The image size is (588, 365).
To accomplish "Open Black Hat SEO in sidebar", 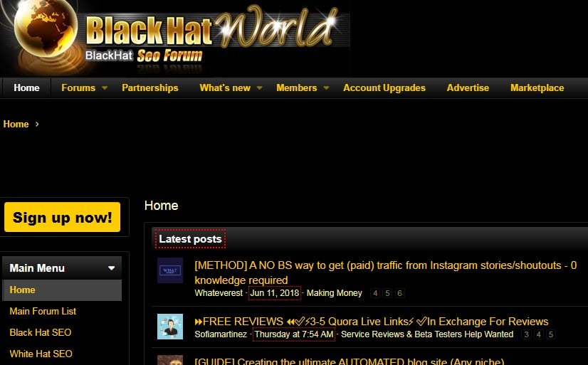I will (x=40, y=332).
